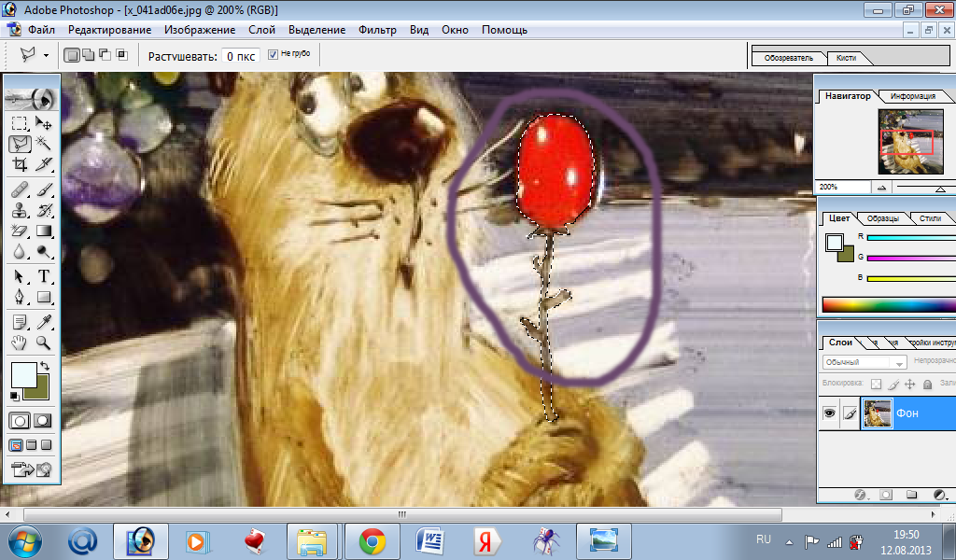Open the 'Окно' menu
Image resolution: width=956 pixels, height=560 pixels.
pyautogui.click(x=455, y=30)
